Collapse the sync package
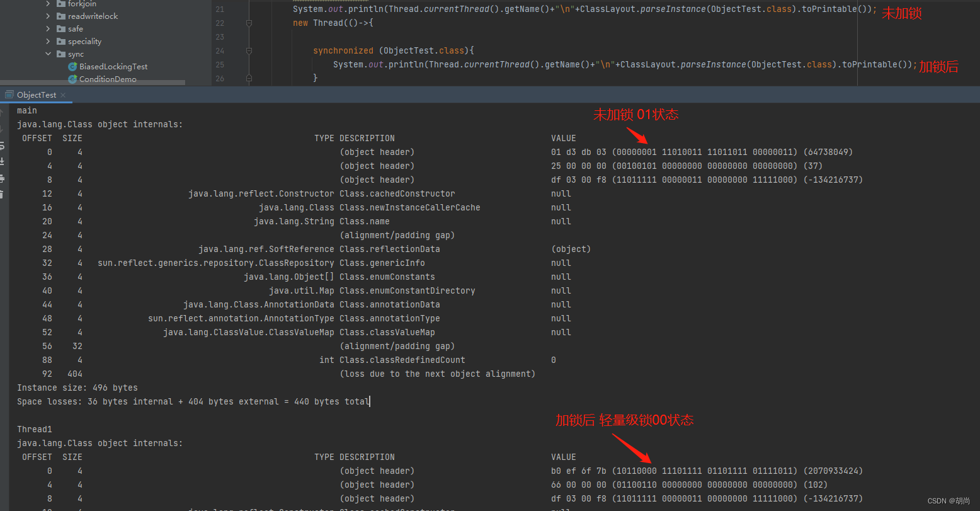The height and width of the screenshot is (511, 980). point(48,54)
